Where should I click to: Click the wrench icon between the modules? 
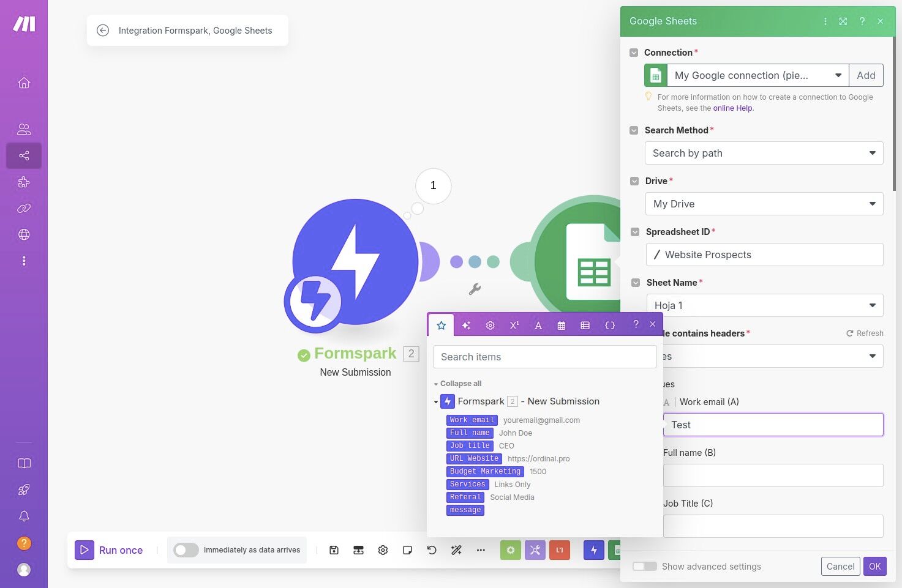[x=475, y=289]
